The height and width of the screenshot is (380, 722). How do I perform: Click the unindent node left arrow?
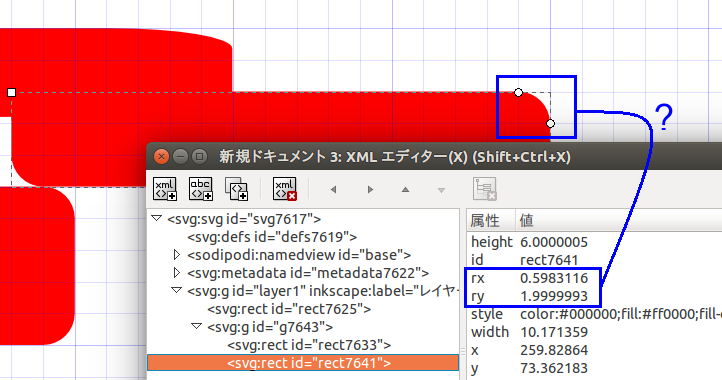tap(333, 190)
